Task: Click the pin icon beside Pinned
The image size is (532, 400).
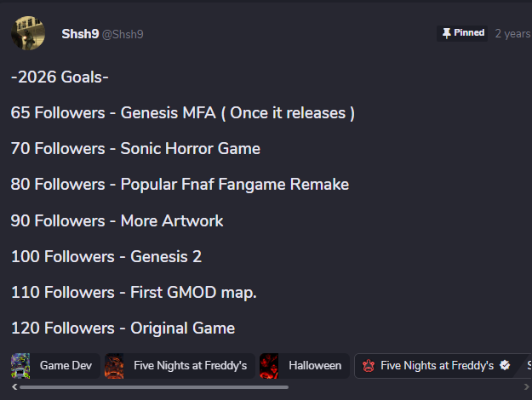Action: pos(446,33)
